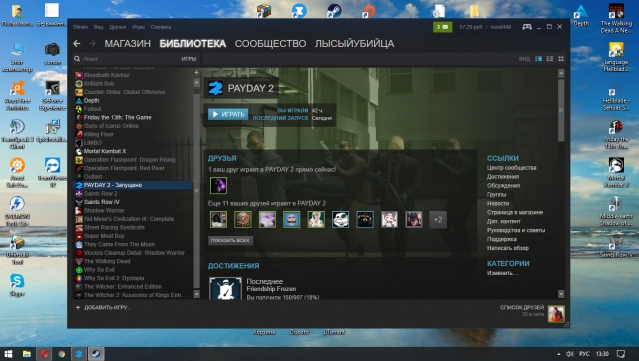Click the plus icon above games list
This screenshot has height=361, width=639.
[x=196, y=72]
